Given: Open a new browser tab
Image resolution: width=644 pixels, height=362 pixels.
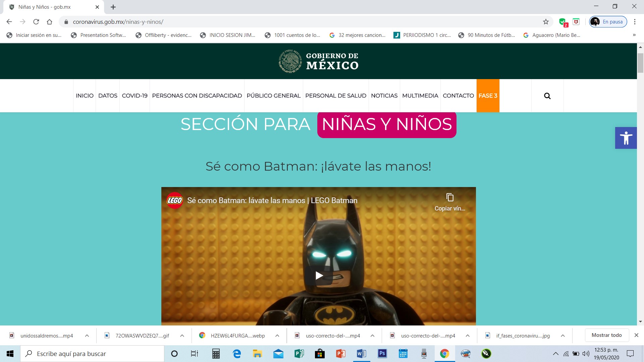Looking at the screenshot, I should tap(113, 7).
